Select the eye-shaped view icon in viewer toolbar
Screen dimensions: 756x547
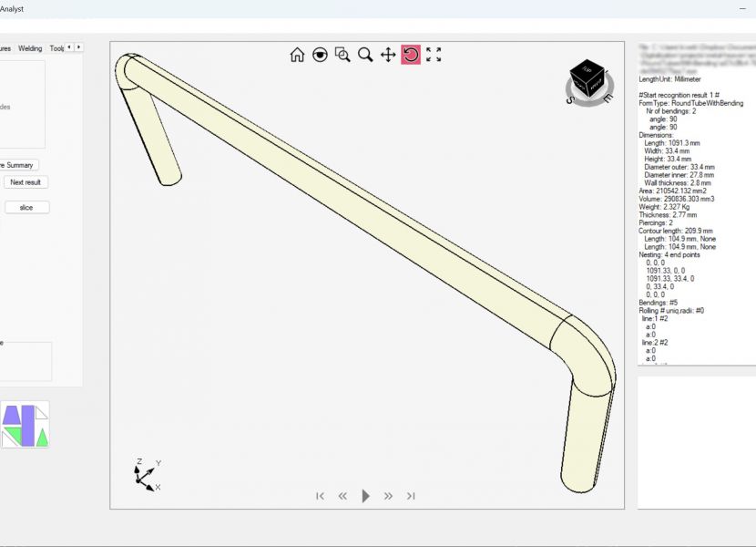(320, 55)
